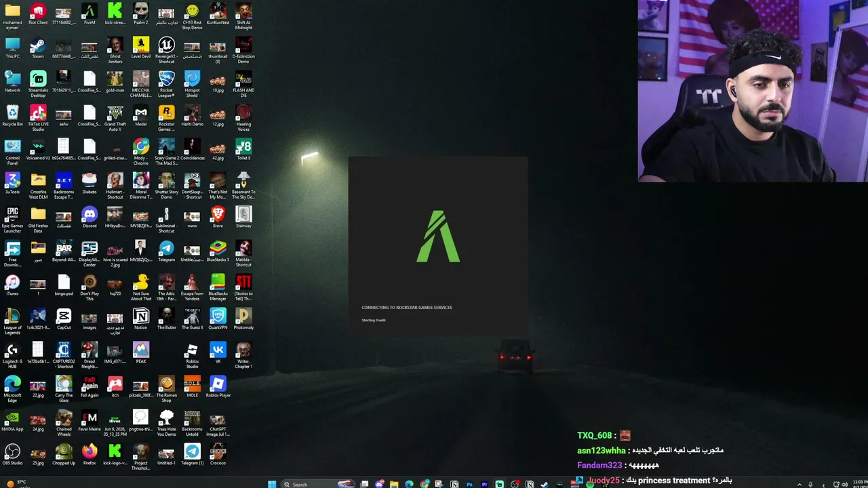The height and width of the screenshot is (488, 868).
Task: Open the mohamed ayman folder
Action: pos(12,17)
